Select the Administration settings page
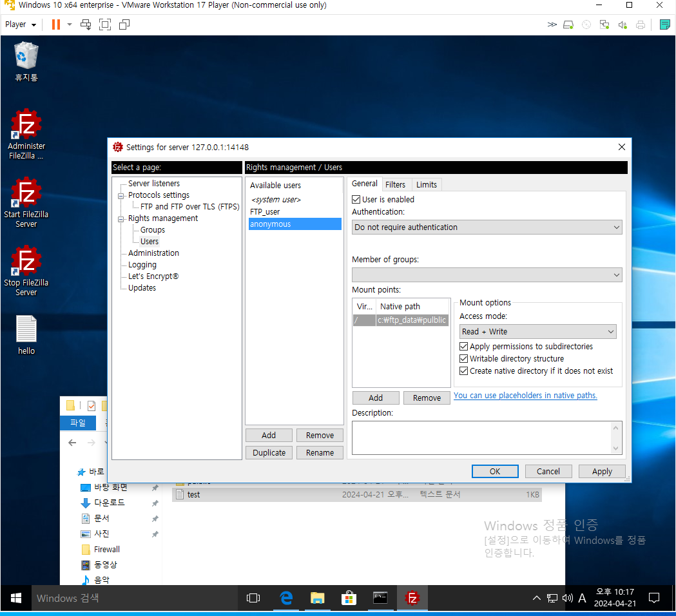The image size is (676, 616). coord(153,253)
